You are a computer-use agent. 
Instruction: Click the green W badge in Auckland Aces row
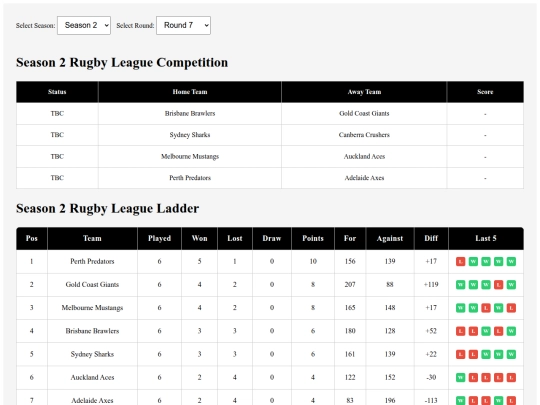pyautogui.click(x=460, y=377)
